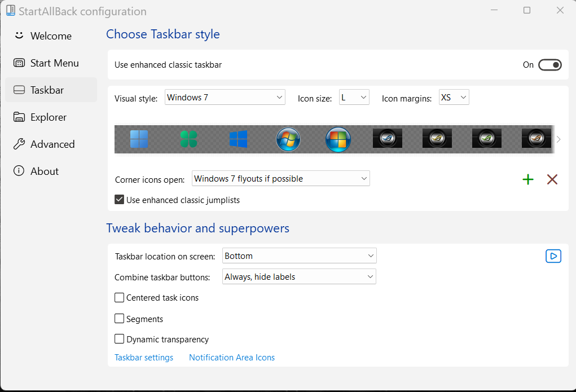Open the Start Menu section
Image resolution: width=576 pixels, height=392 pixels.
tap(51, 63)
